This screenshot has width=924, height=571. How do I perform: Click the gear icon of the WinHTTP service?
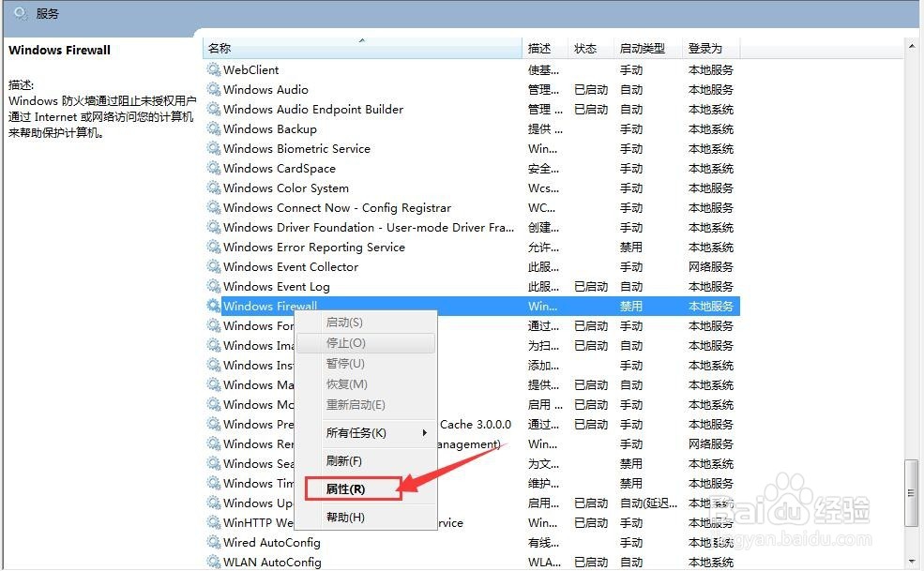(213, 522)
